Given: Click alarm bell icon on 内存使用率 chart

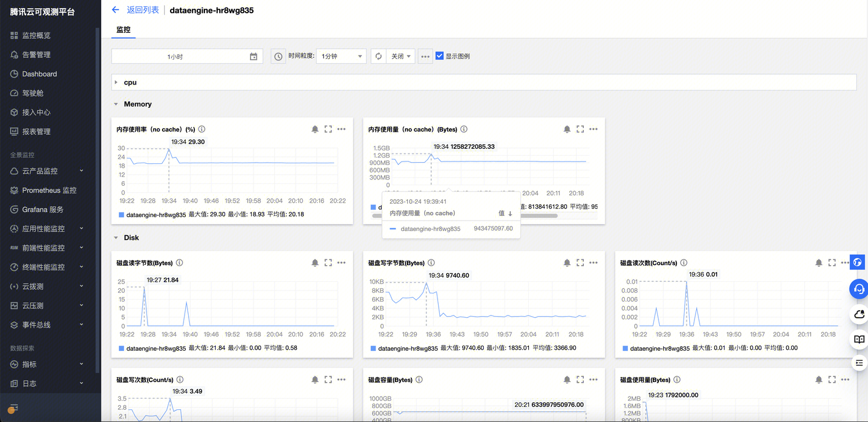Looking at the screenshot, I should pos(315,129).
